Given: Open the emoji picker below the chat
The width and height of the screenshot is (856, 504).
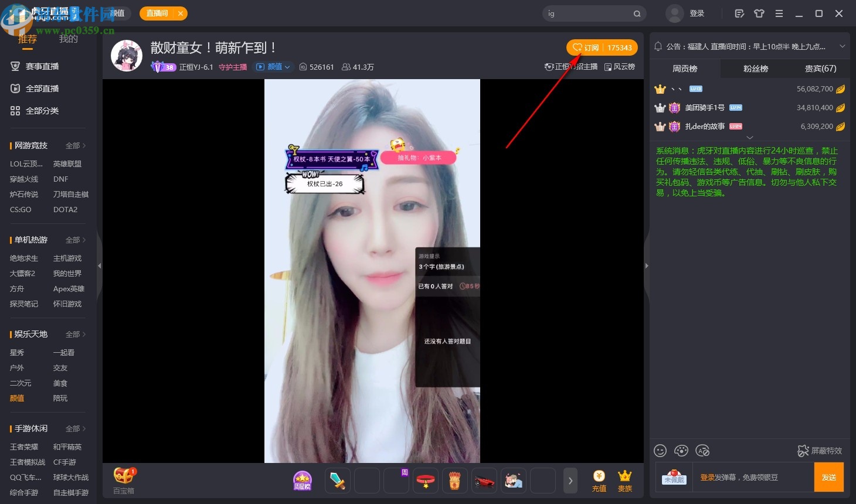Looking at the screenshot, I should coord(660,451).
